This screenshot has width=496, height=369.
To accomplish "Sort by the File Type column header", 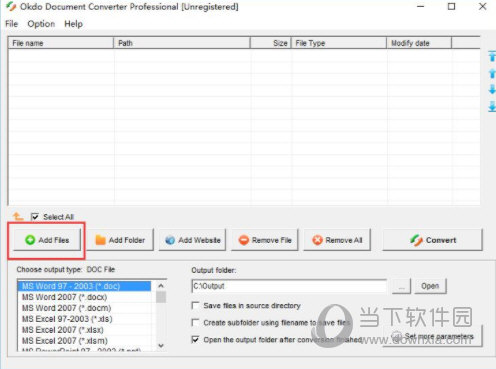I will coord(339,43).
